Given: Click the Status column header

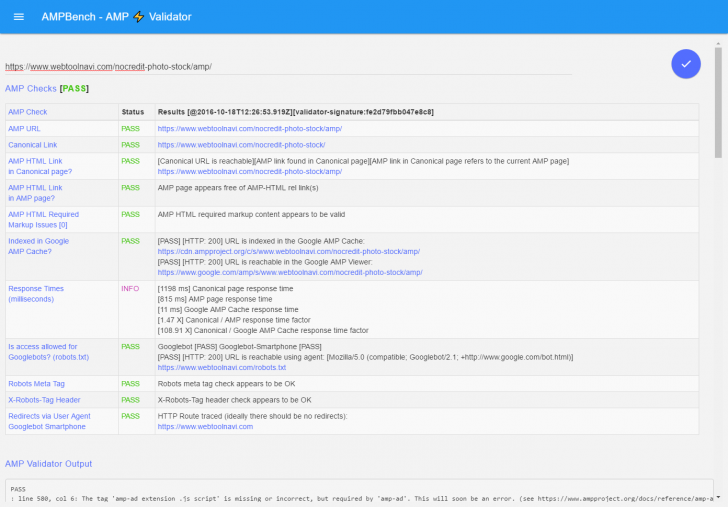Looking at the screenshot, I should pyautogui.click(x=133, y=112).
